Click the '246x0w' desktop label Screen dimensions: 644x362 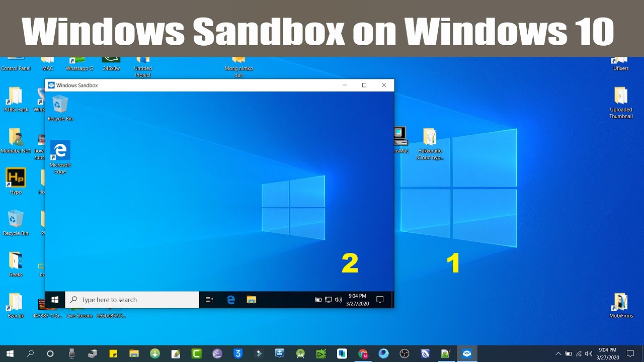tap(111, 68)
